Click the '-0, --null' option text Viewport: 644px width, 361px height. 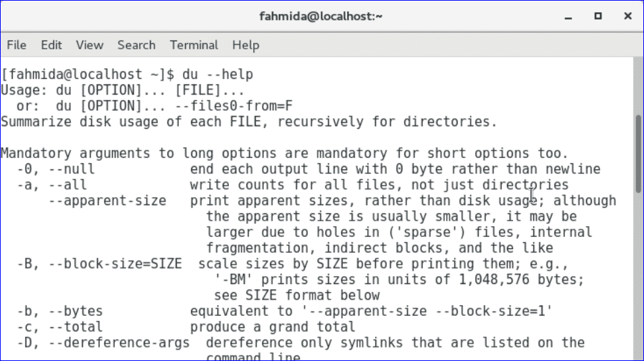coord(57,169)
